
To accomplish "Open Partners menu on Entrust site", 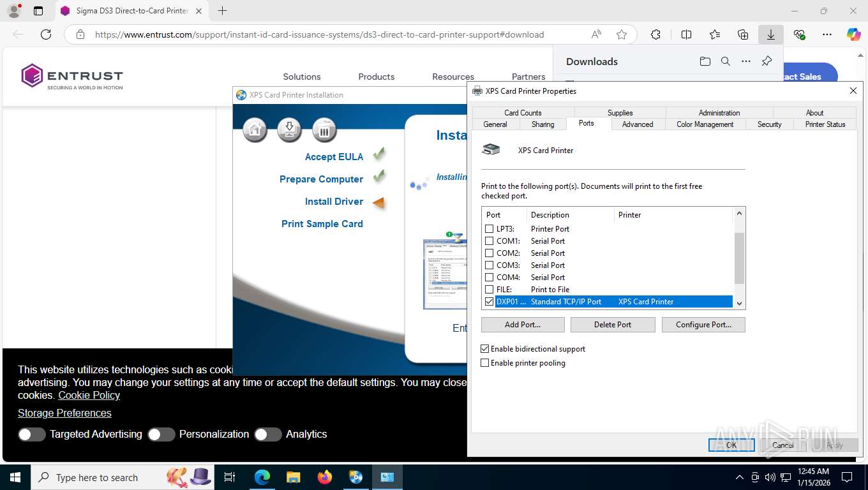I will pos(528,77).
